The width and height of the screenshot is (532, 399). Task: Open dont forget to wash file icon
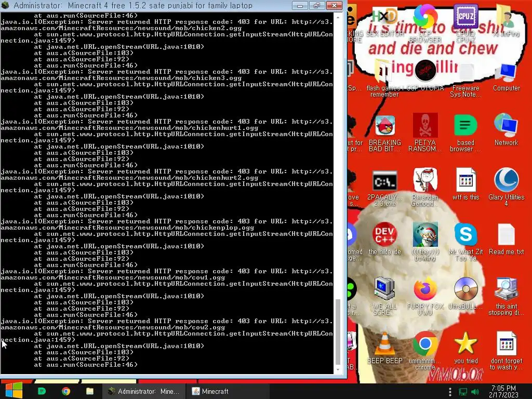506,343
